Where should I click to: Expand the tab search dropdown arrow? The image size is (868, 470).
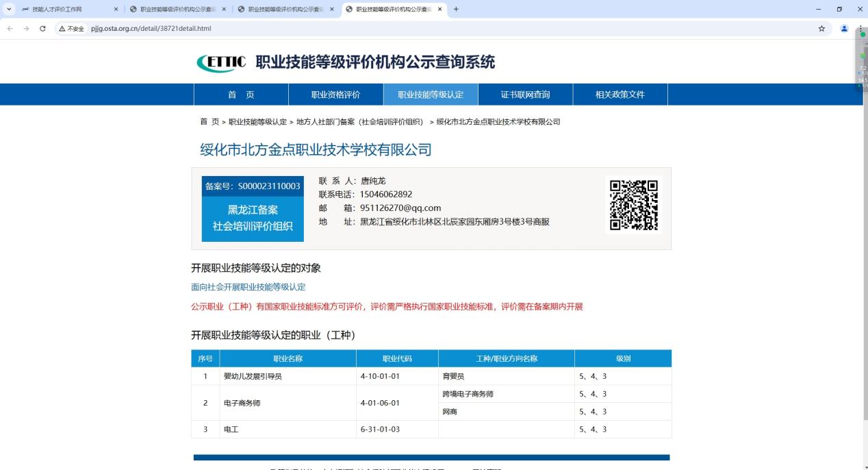(x=9, y=9)
